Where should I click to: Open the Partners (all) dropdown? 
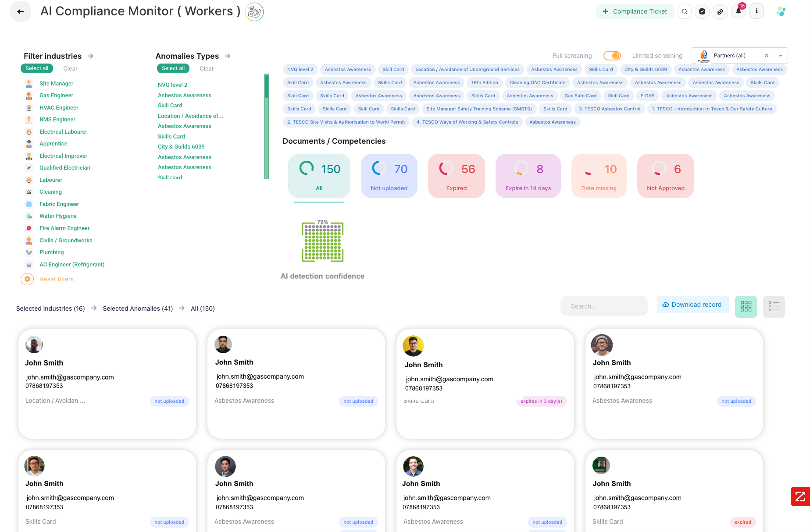(x=781, y=56)
